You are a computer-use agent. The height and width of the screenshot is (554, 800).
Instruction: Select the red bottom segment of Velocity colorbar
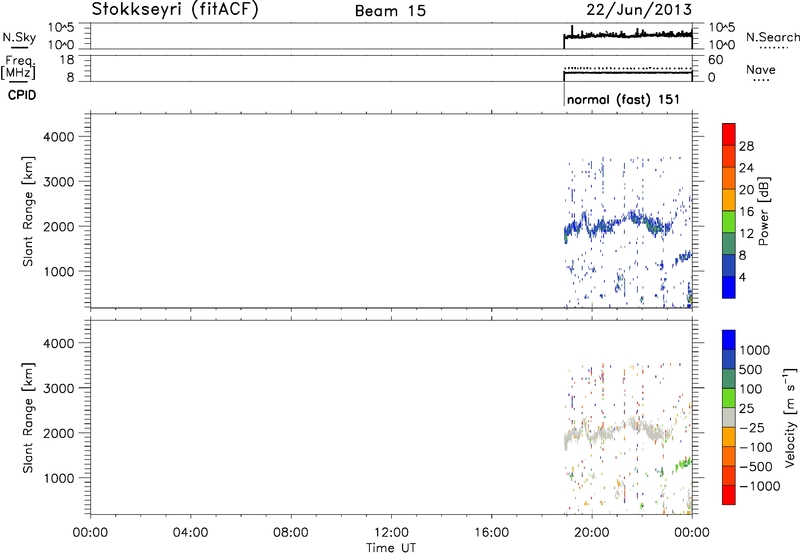coord(729,495)
